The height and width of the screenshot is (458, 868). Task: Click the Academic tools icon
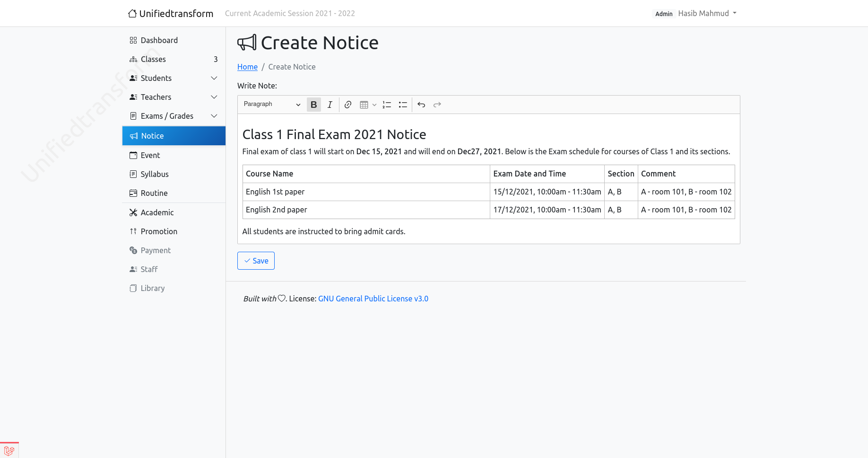click(133, 212)
